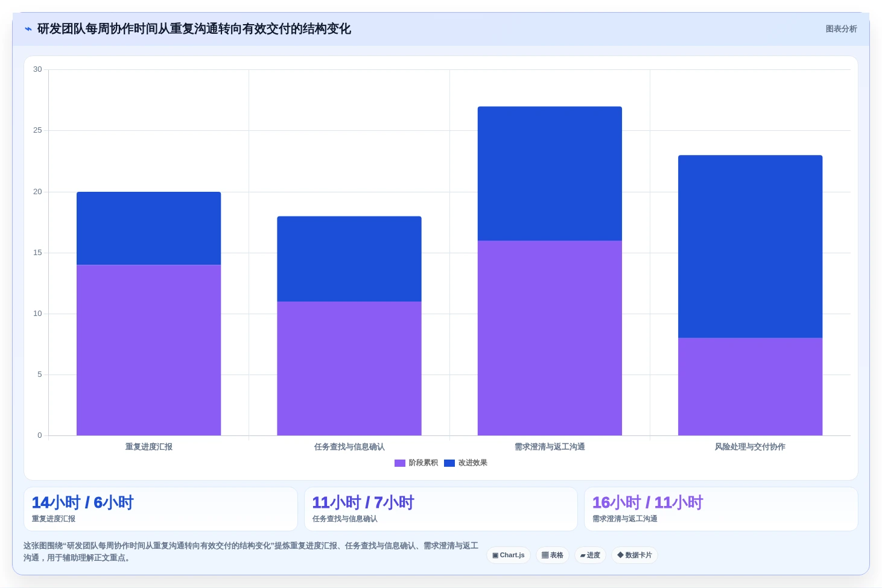Click the purple segment of the 重复进度汇报 bar
Viewport: 882px width, 588px height.
click(149, 350)
